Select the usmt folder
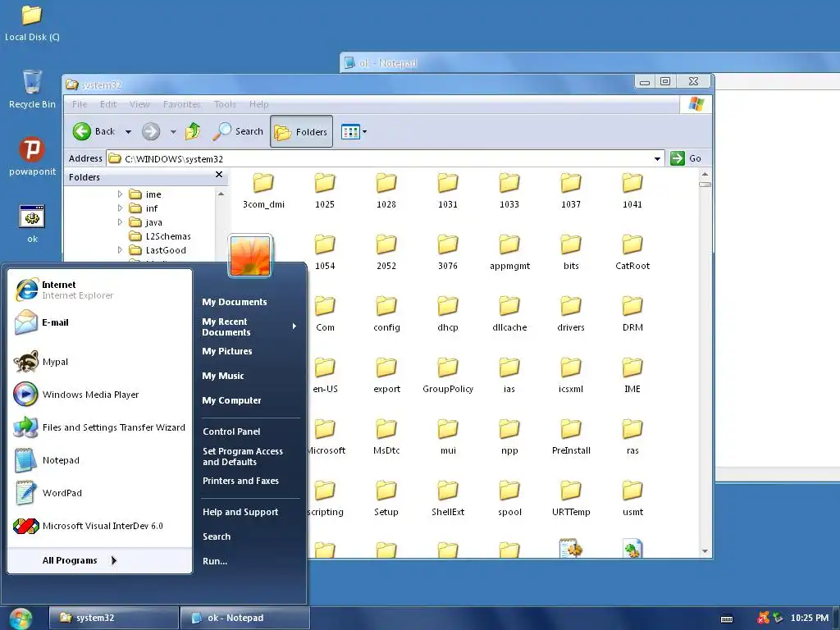Viewport: 840px width, 630px height. point(632,499)
